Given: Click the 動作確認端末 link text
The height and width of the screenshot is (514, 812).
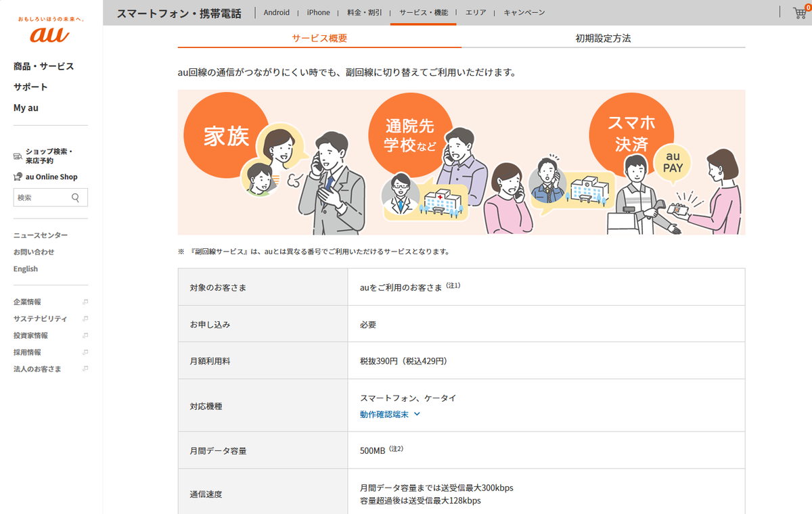Looking at the screenshot, I should (x=384, y=415).
